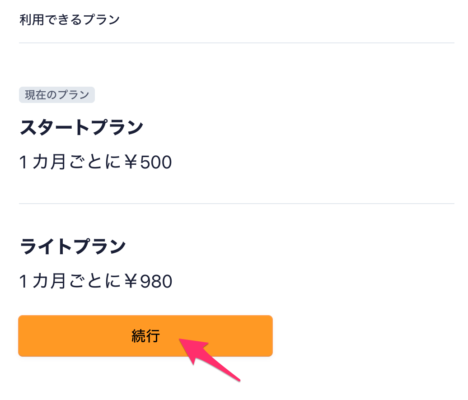Image resolution: width=468 pixels, height=400 pixels.
Task: Click the yen symbol in Light plan price
Action: [131, 281]
